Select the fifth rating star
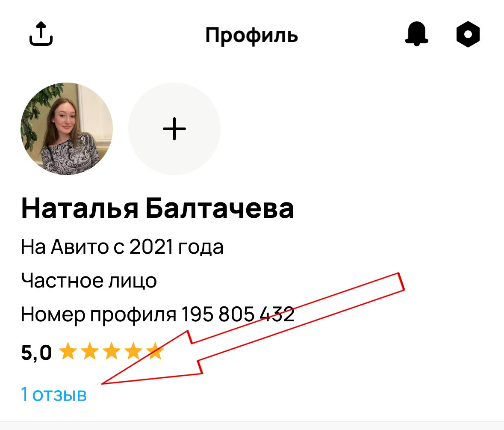504x430 pixels. tap(155, 351)
